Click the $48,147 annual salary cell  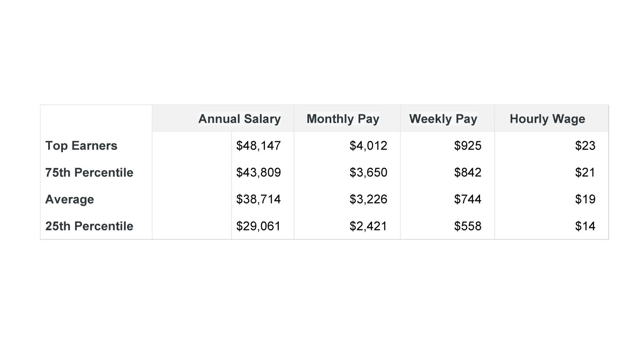pos(258,146)
